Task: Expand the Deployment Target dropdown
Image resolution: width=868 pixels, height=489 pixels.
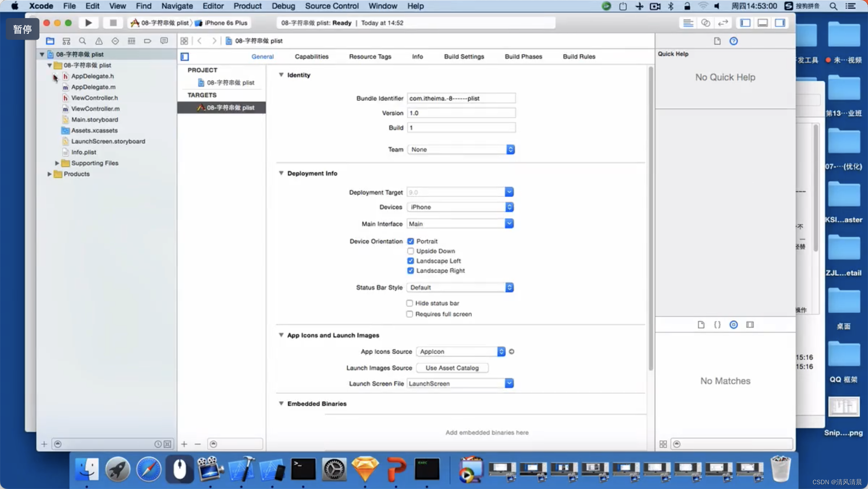Action: pyautogui.click(x=509, y=191)
